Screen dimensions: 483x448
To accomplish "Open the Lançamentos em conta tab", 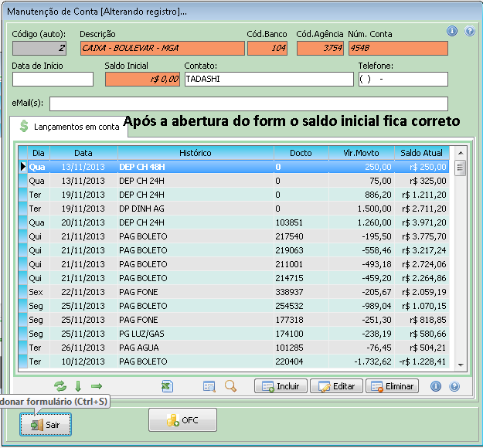I will pos(68,126).
